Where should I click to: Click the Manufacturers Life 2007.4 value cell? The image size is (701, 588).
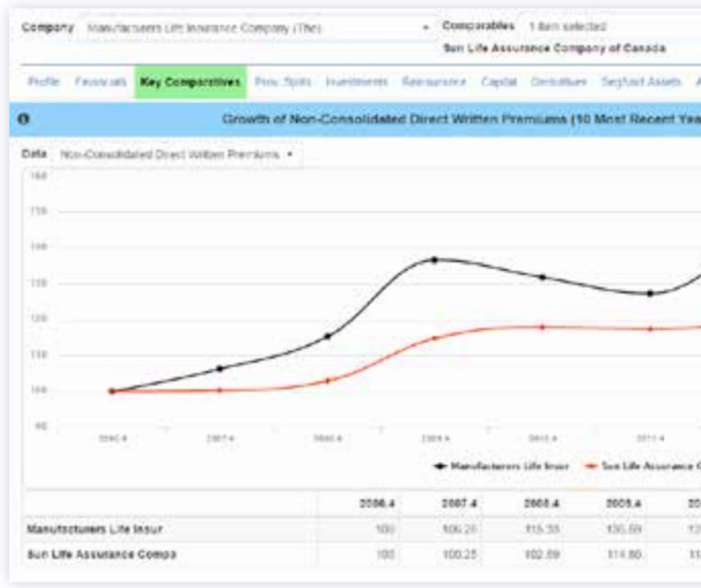click(461, 529)
